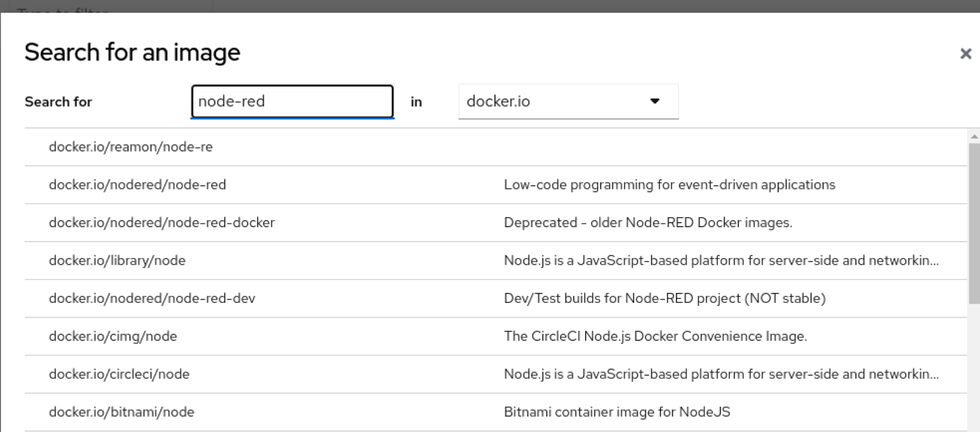Viewport: 980px width, 432px height.
Task: Choose docker.io/nodered/node-red-docker result
Action: (162, 222)
